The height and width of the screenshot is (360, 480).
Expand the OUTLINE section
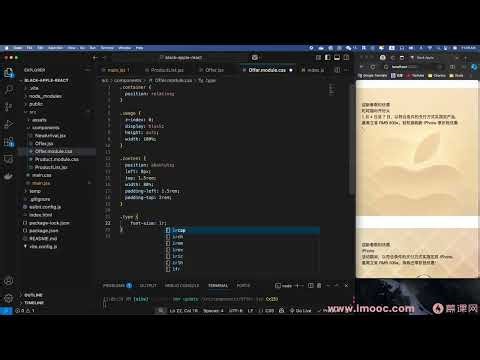pos(33,295)
